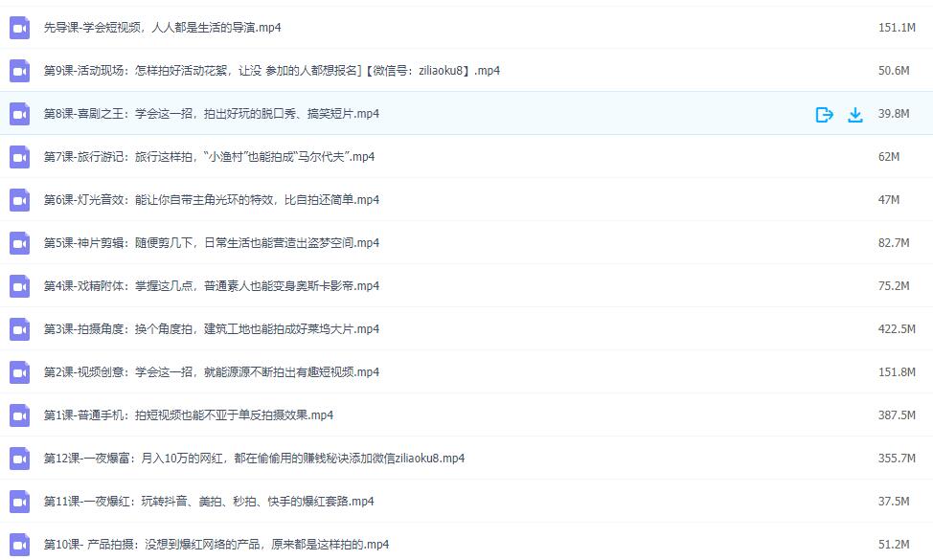Image resolution: width=933 pixels, height=560 pixels.
Task: Click video icon beside 第10课-产品拍摄 file
Action: click(x=20, y=546)
